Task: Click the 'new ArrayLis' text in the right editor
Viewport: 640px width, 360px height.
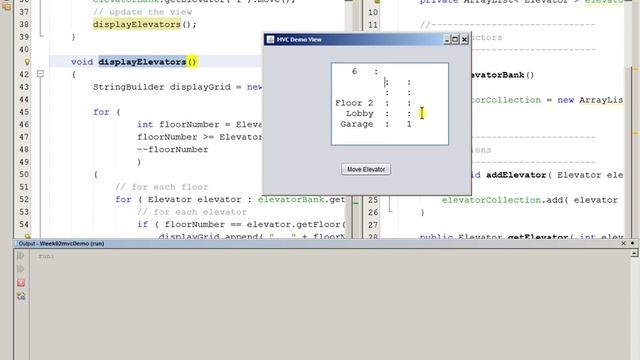Action: [x=590, y=100]
